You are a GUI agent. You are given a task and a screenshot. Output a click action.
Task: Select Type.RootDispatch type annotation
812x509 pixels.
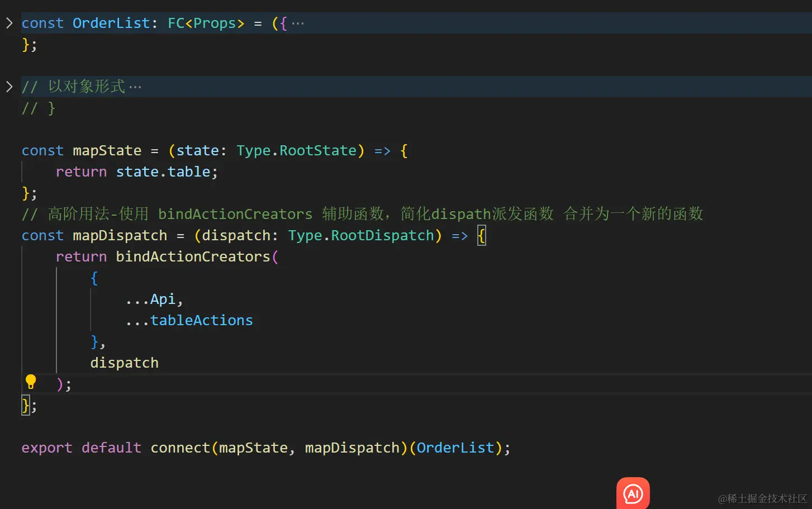(x=361, y=236)
